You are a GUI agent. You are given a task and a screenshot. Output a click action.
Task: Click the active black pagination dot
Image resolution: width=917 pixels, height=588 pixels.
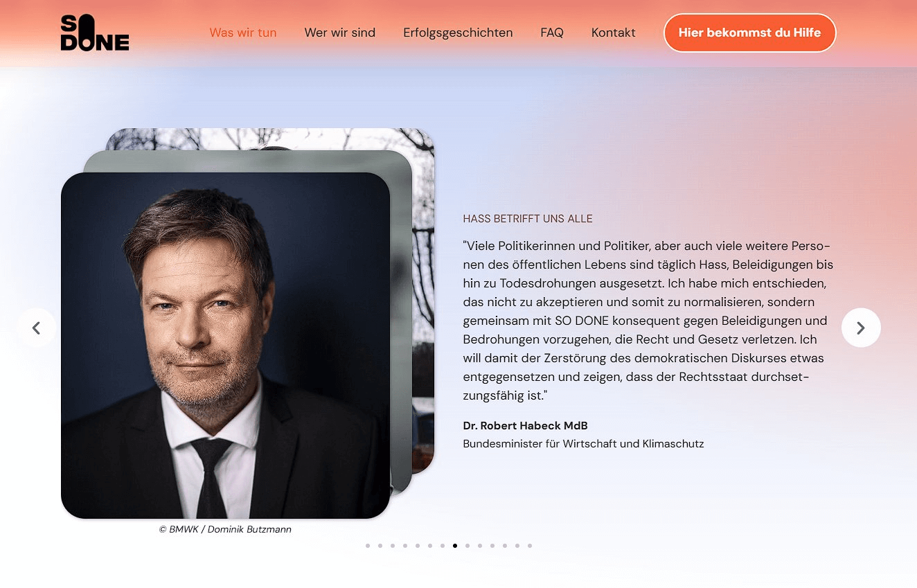coord(455,546)
